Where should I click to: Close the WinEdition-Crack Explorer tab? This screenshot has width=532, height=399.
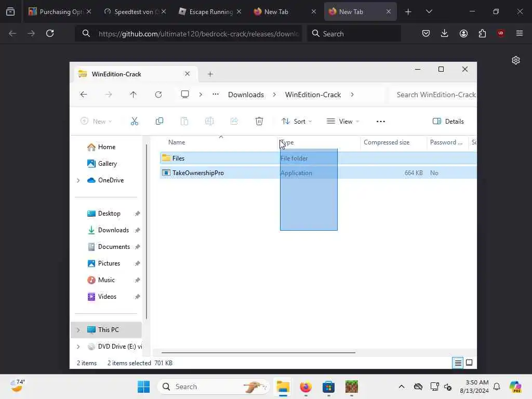187,74
